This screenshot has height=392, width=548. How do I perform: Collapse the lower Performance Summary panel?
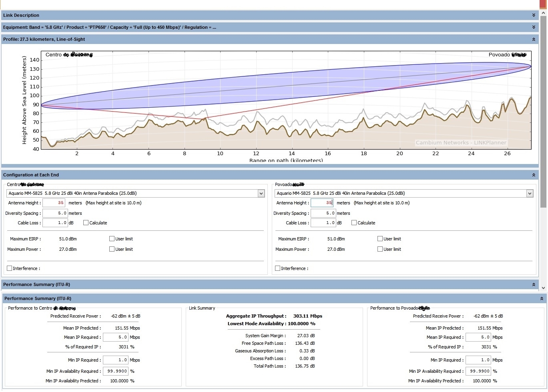(542, 298)
